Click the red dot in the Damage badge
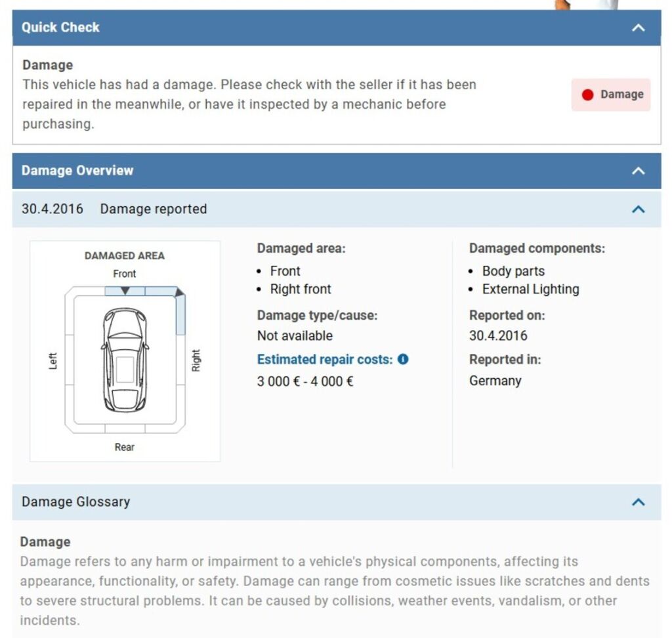672x638 pixels. click(587, 95)
